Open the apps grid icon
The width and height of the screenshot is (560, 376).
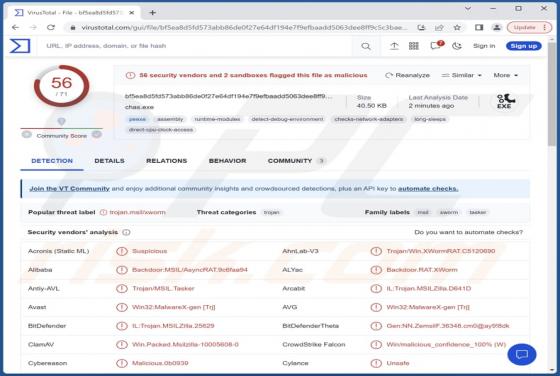coord(414,46)
